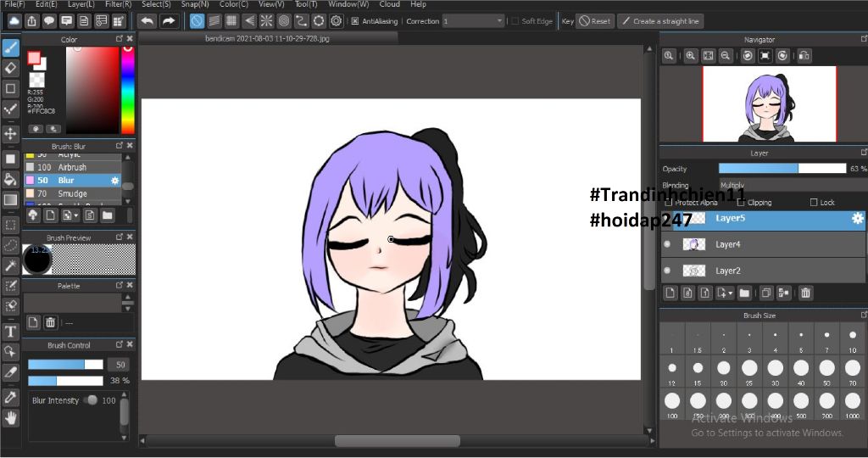868x458 pixels.
Task: Toggle visibility of Layer4
Action: tap(667, 244)
